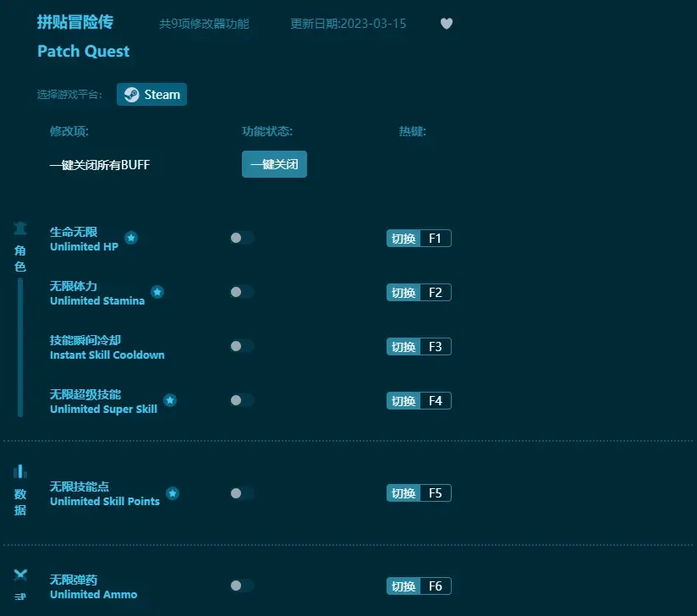Click the 切换 F1 hotkey button
Image resolution: width=697 pixels, height=616 pixels.
(419, 238)
